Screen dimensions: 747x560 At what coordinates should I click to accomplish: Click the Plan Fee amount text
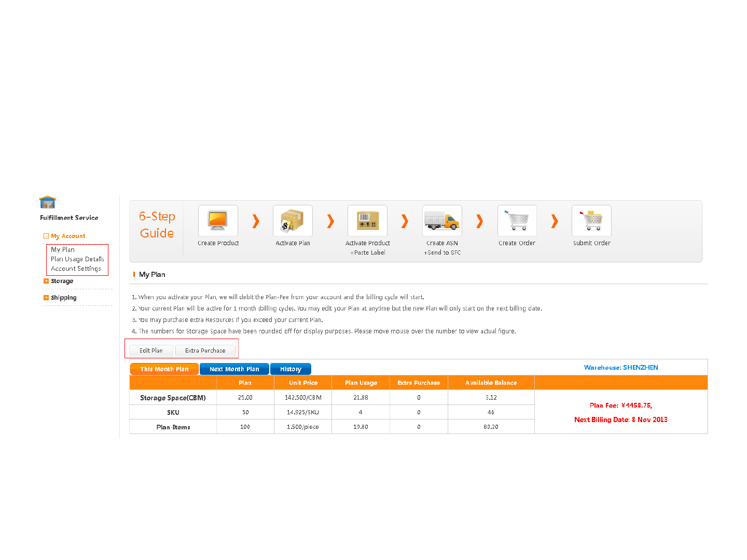tap(621, 405)
